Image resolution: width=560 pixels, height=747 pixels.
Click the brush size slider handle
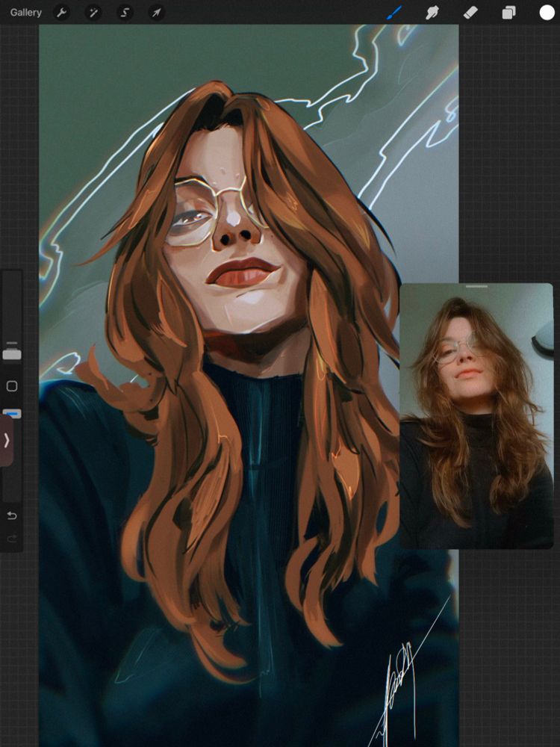(x=12, y=354)
